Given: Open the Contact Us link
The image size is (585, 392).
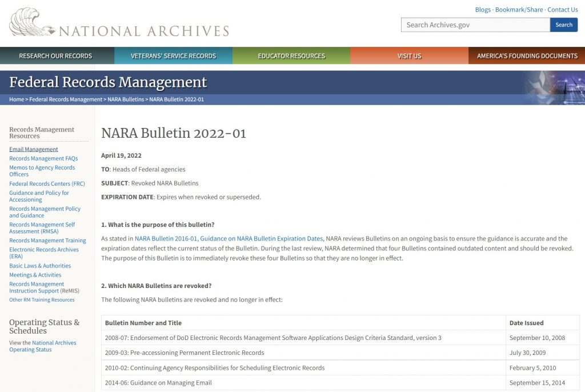Looking at the screenshot, I should pyautogui.click(x=562, y=9).
